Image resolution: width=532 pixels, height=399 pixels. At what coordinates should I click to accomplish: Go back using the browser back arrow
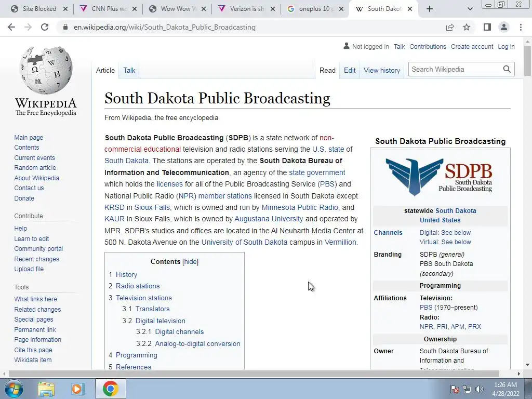(11, 27)
